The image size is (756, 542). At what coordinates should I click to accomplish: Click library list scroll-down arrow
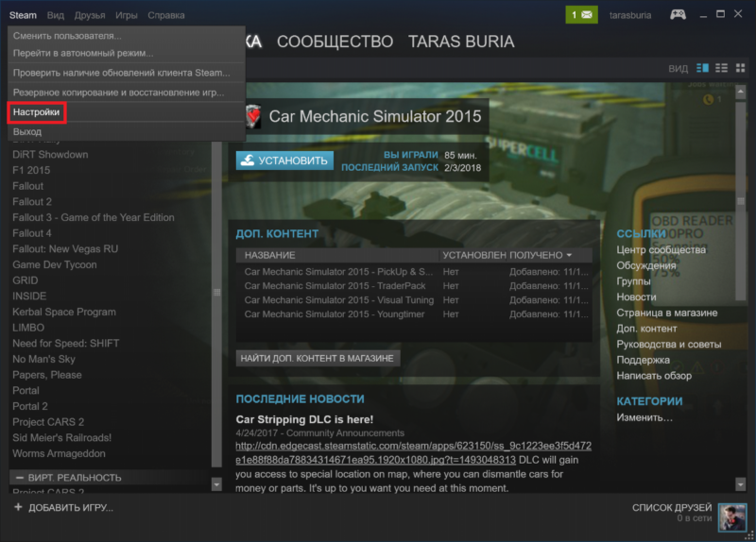[216, 484]
